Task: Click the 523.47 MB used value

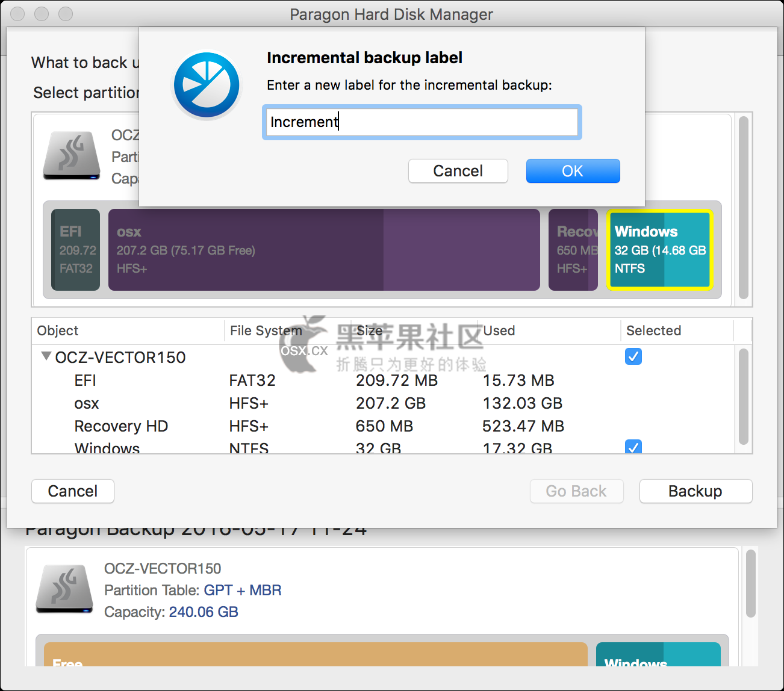Action: coord(523,426)
